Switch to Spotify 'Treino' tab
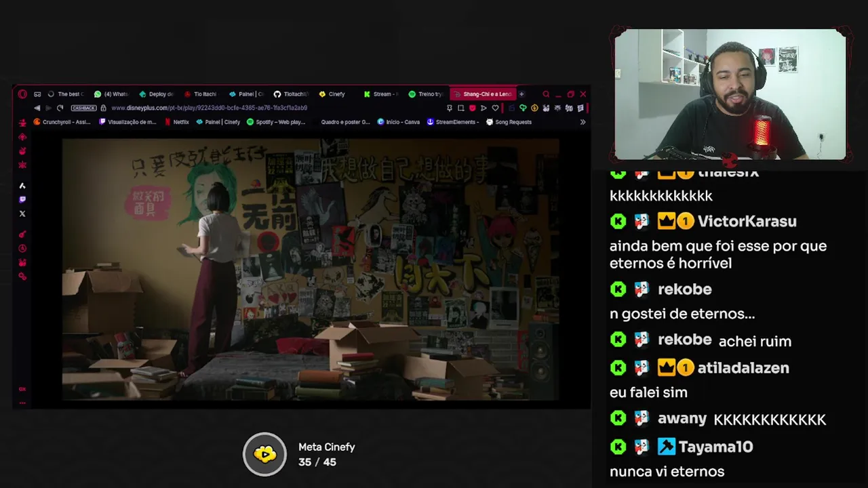This screenshot has height=488, width=868. [426, 94]
